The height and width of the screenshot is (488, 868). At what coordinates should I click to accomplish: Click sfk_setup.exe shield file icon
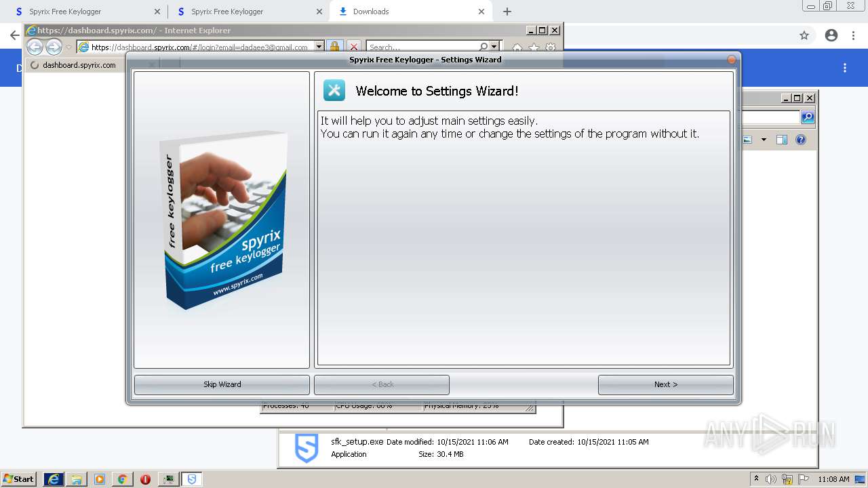(307, 449)
